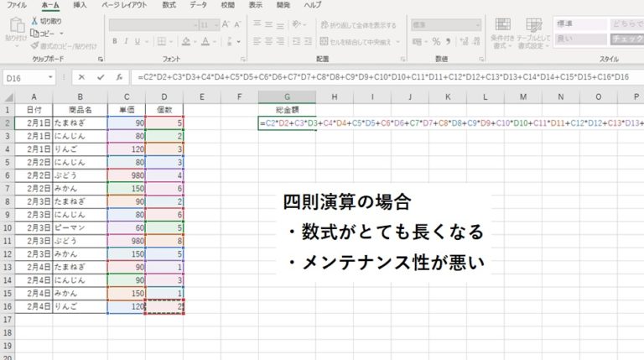Toggle Italic (I) formatting
The width and height of the screenshot is (644, 360).
pos(127,39)
